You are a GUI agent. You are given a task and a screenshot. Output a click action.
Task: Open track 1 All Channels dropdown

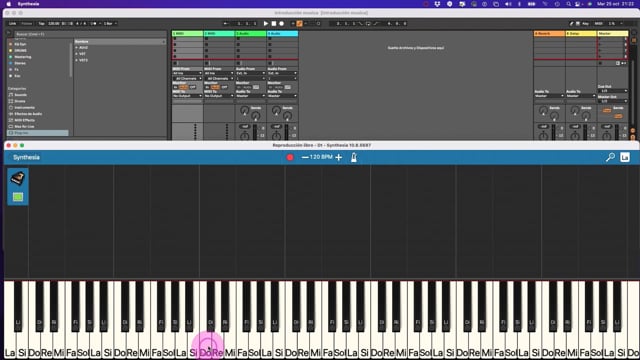pos(187,78)
